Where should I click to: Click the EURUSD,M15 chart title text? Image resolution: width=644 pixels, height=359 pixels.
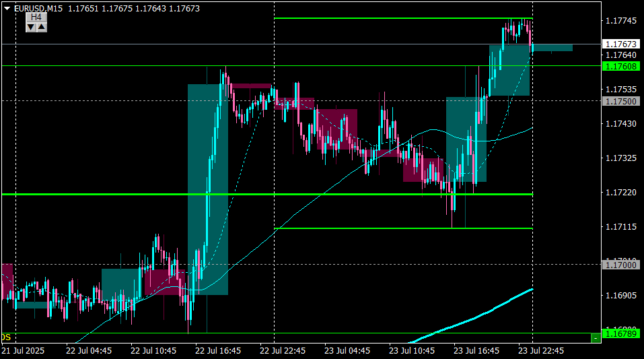[x=38, y=9]
